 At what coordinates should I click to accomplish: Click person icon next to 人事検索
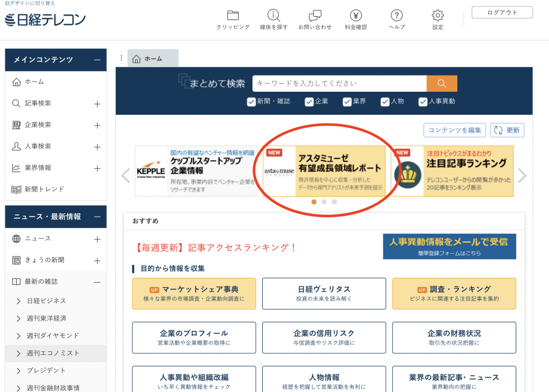(16, 146)
